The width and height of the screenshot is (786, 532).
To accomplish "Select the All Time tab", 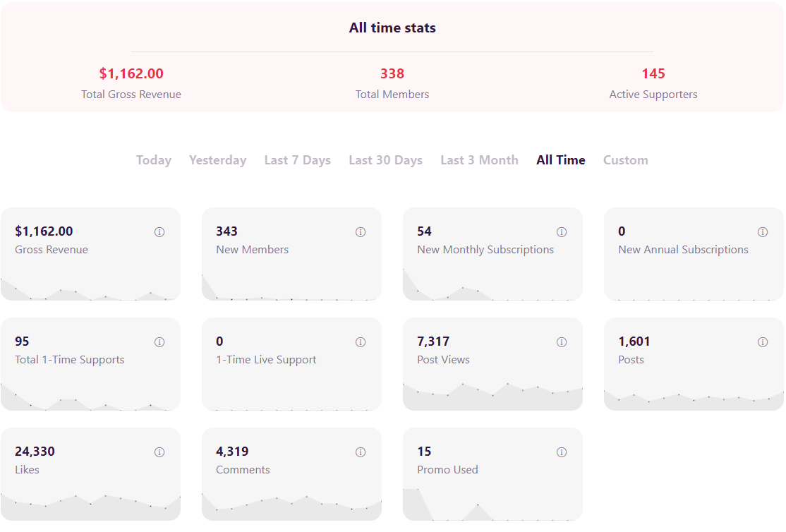I will pyautogui.click(x=560, y=160).
